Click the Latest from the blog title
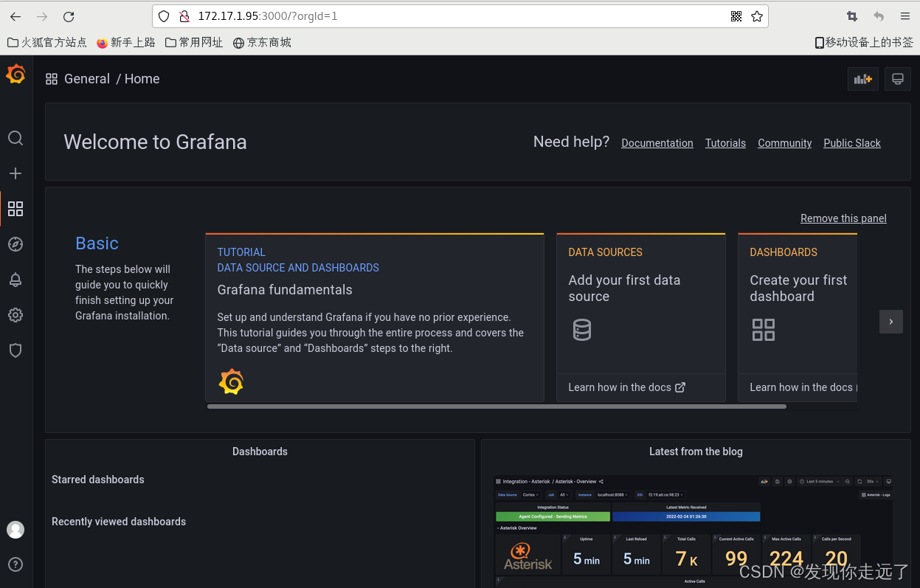Image resolution: width=920 pixels, height=588 pixels. pyautogui.click(x=696, y=452)
